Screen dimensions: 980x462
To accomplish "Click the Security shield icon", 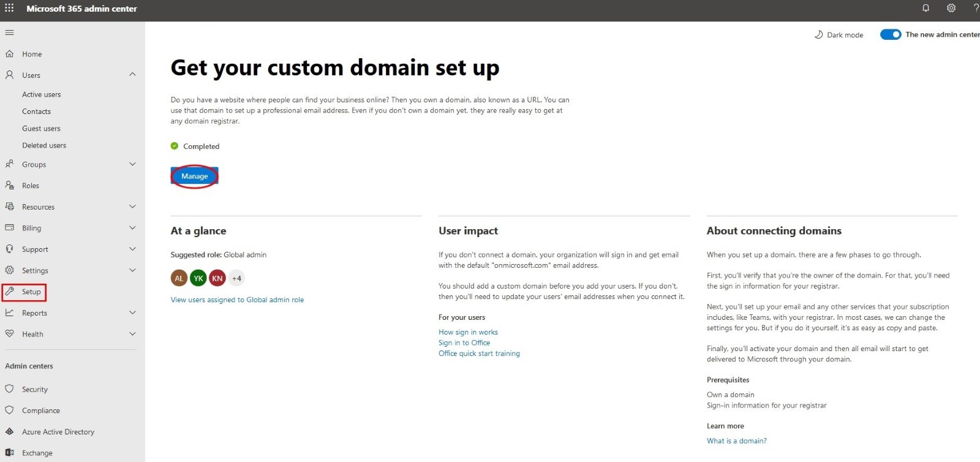I will (10, 389).
